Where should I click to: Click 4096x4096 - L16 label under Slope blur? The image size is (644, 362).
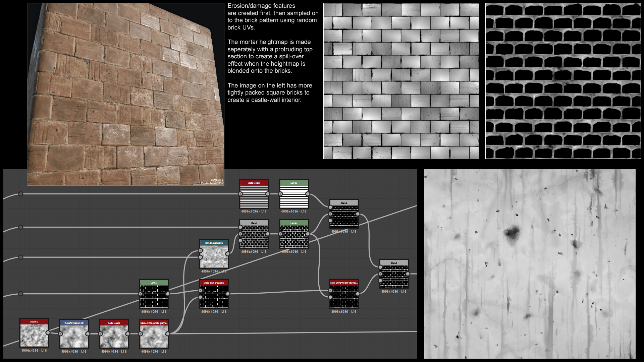(x=214, y=312)
